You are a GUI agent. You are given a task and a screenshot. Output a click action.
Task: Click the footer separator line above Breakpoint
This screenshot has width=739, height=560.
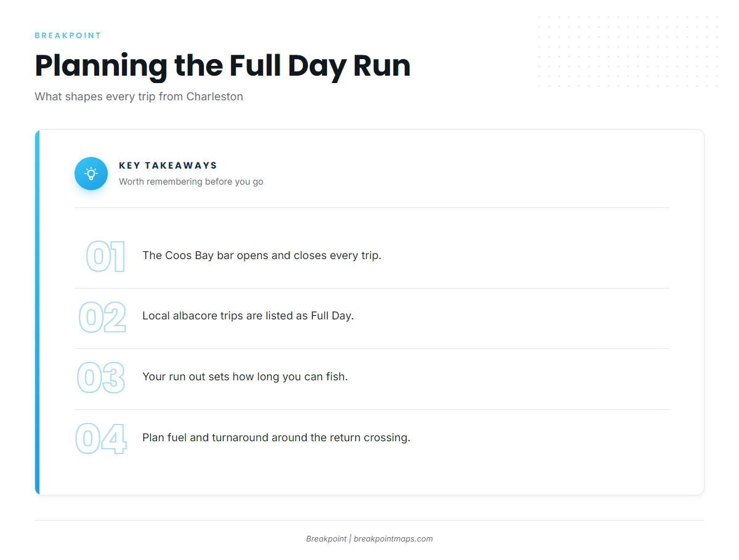(x=369, y=521)
